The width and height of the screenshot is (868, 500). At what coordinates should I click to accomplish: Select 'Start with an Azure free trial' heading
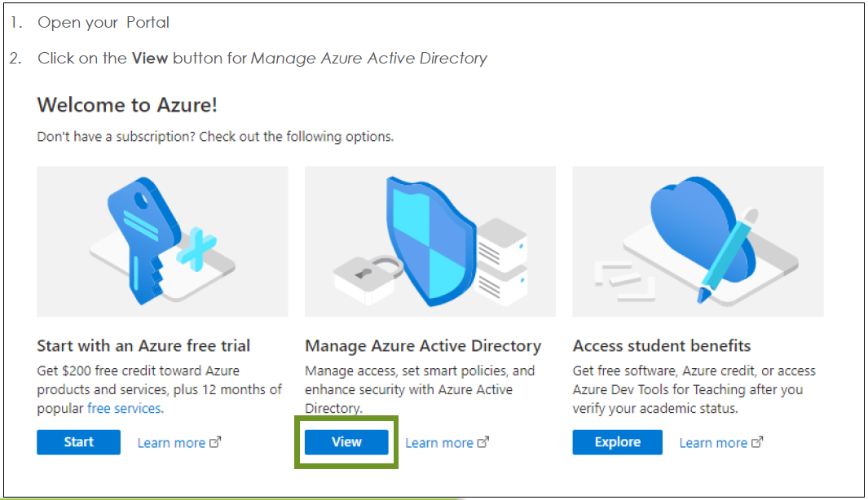pos(143,346)
